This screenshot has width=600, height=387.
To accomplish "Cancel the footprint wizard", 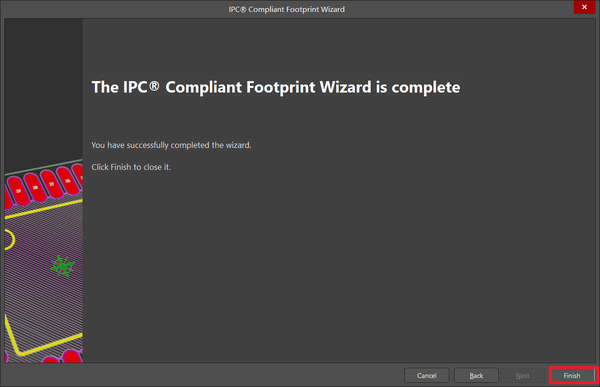I will [x=427, y=376].
